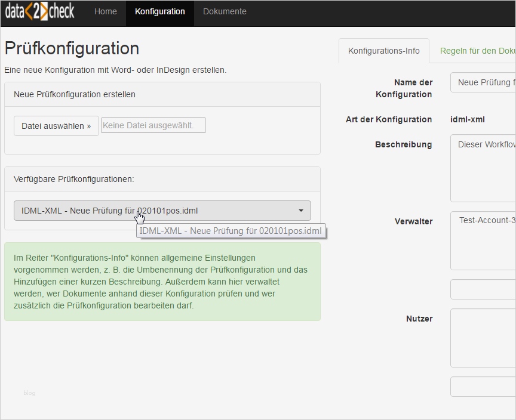Open the "Regeln für den Doku…" tab
The image size is (516, 420).
pyautogui.click(x=477, y=51)
